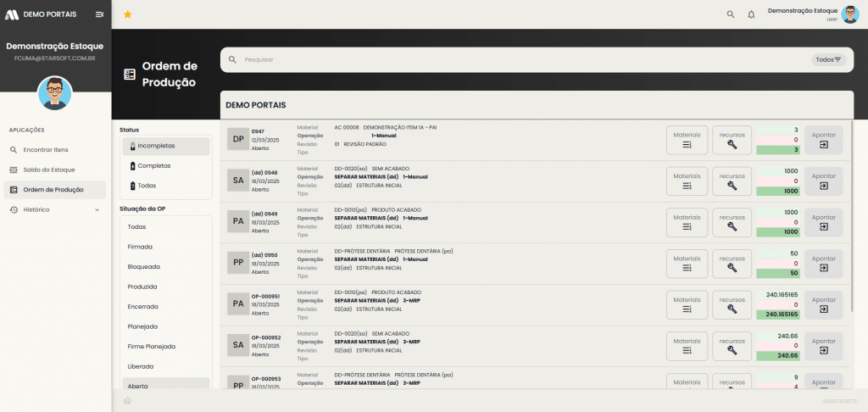The height and width of the screenshot is (412, 868).
Task: Click the home icon in footer
Action: click(127, 401)
